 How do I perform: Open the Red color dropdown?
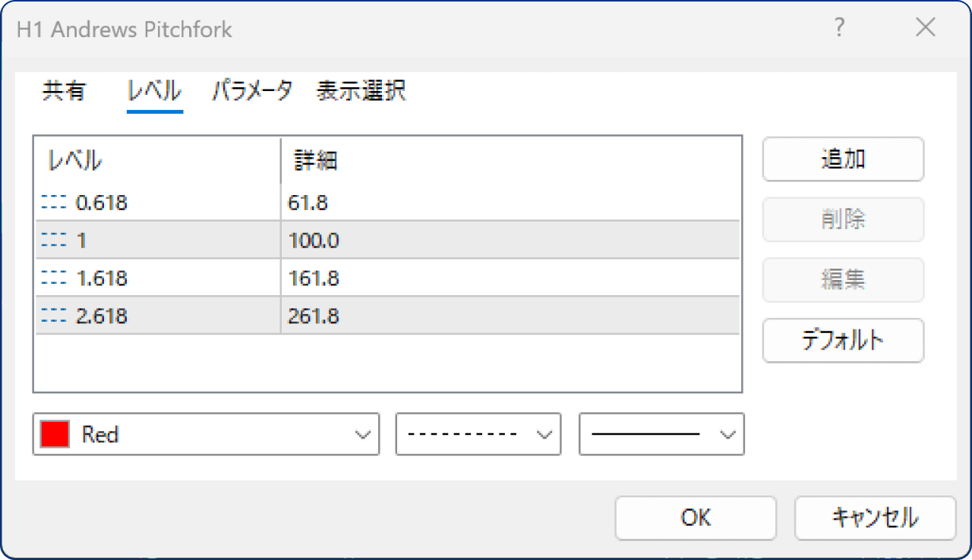[x=362, y=433]
